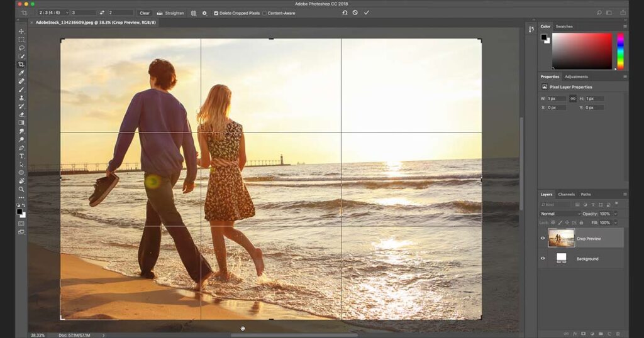The width and height of the screenshot is (644, 338).
Task: Select the Type tool
Action: point(21,156)
